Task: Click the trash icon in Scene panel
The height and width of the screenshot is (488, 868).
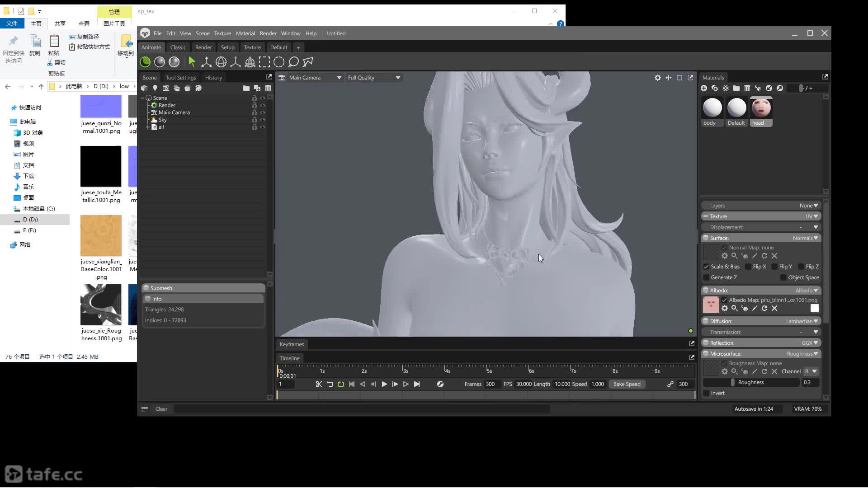Action: (x=268, y=88)
